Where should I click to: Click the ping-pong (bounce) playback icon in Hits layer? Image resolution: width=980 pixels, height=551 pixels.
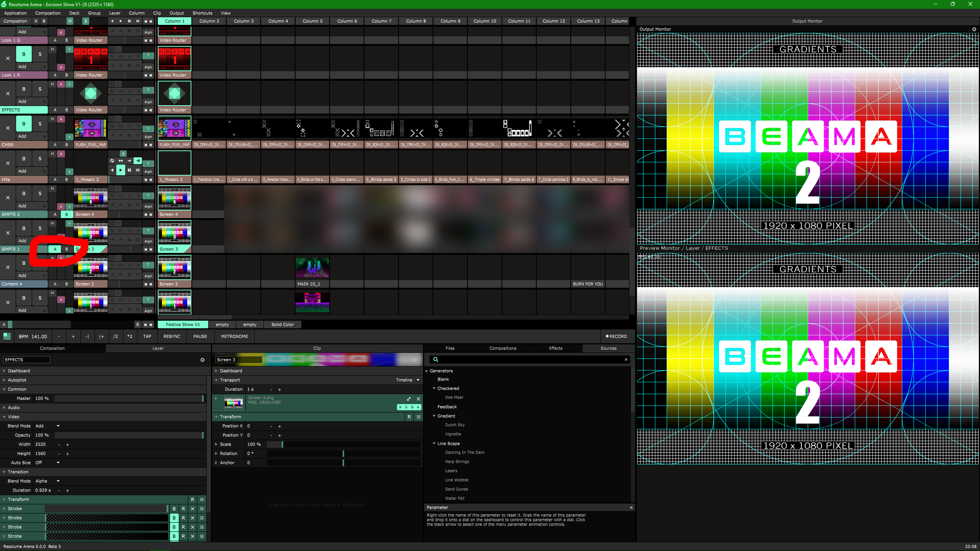[x=121, y=161]
